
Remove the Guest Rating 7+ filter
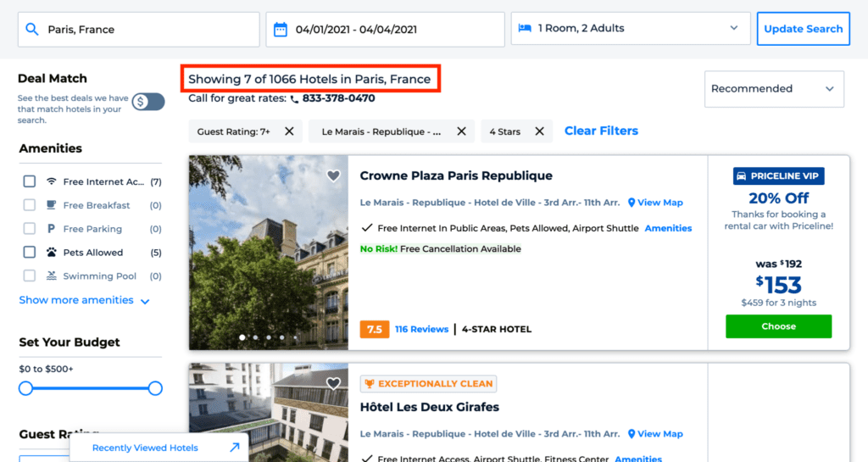[x=289, y=131]
